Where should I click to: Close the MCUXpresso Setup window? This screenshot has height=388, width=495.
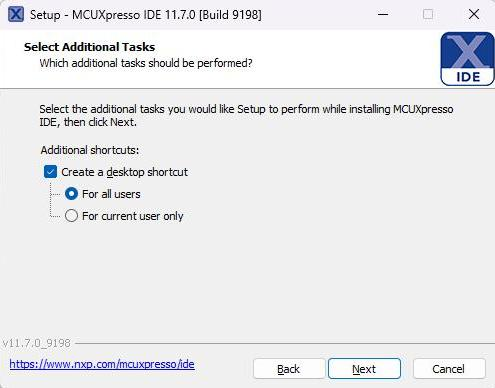[x=474, y=14]
